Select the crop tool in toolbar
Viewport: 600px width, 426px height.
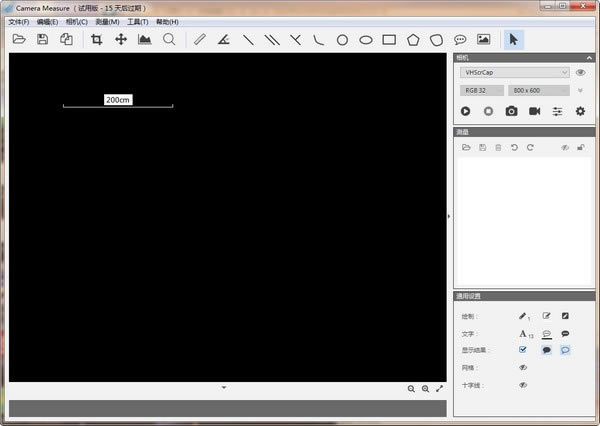pos(97,39)
